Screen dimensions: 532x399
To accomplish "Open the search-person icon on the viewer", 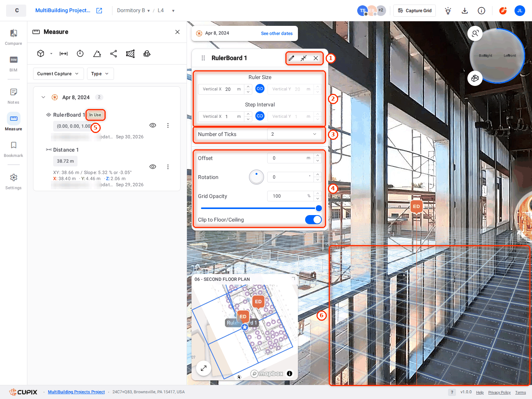I will pyautogui.click(x=475, y=33).
